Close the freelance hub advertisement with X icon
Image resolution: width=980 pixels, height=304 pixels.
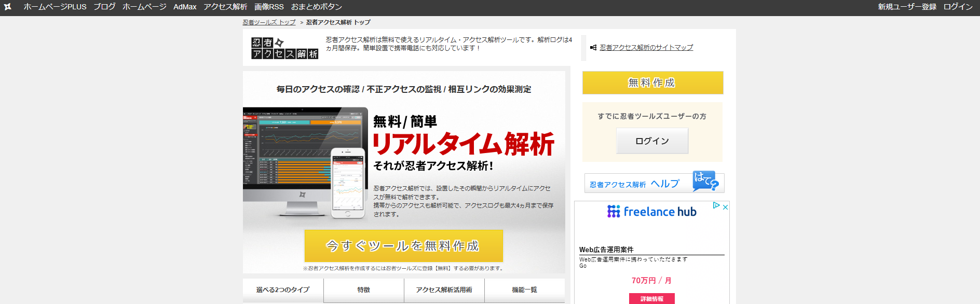[x=725, y=207]
